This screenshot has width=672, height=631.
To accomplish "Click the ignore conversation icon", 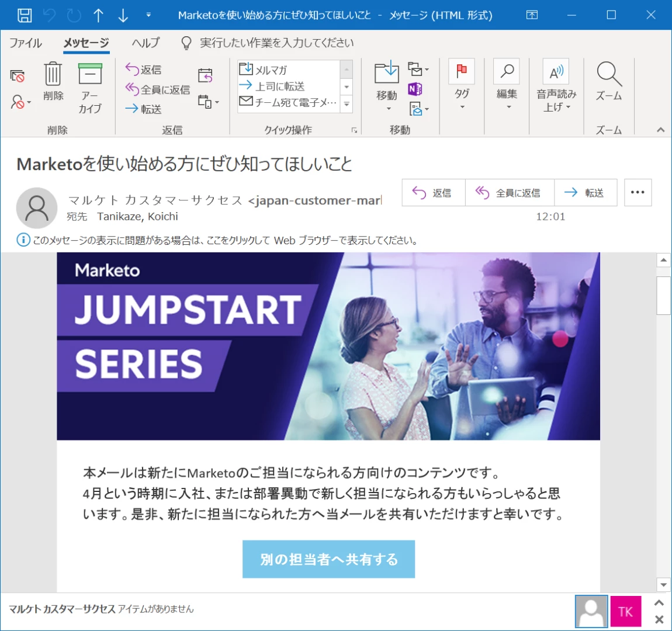I will pyautogui.click(x=17, y=76).
